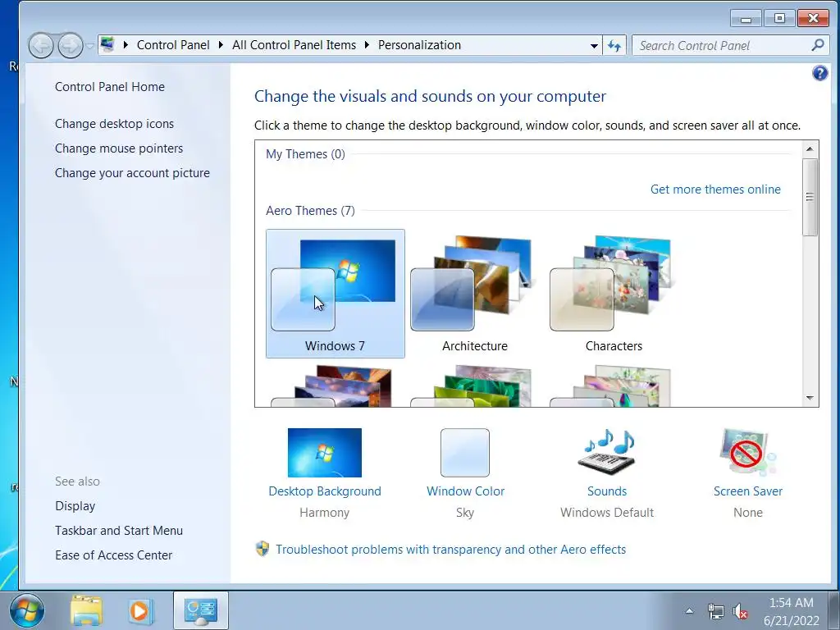The width and height of the screenshot is (840, 630).
Task: Open Taskbar and Start Menu link
Action: (x=119, y=531)
